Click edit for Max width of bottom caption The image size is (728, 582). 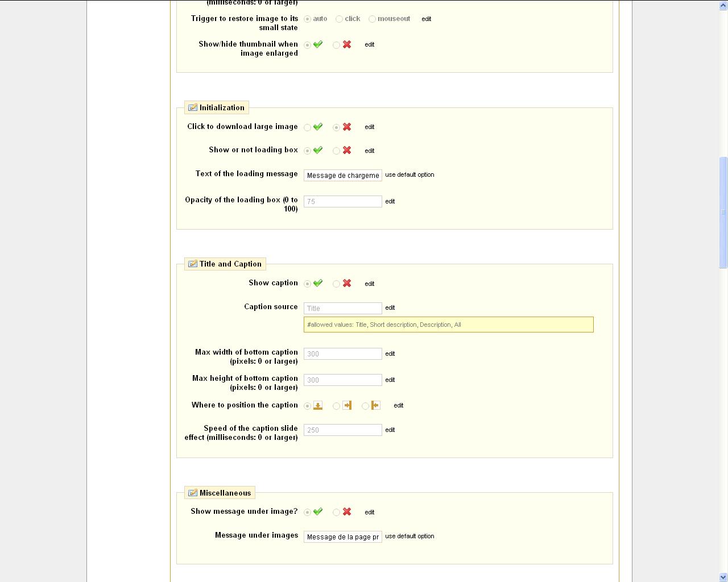coord(390,354)
